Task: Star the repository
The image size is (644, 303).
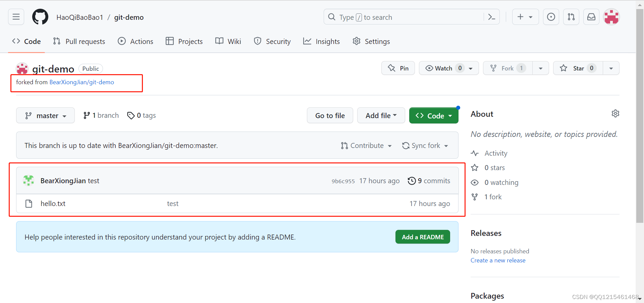Action: (578, 68)
